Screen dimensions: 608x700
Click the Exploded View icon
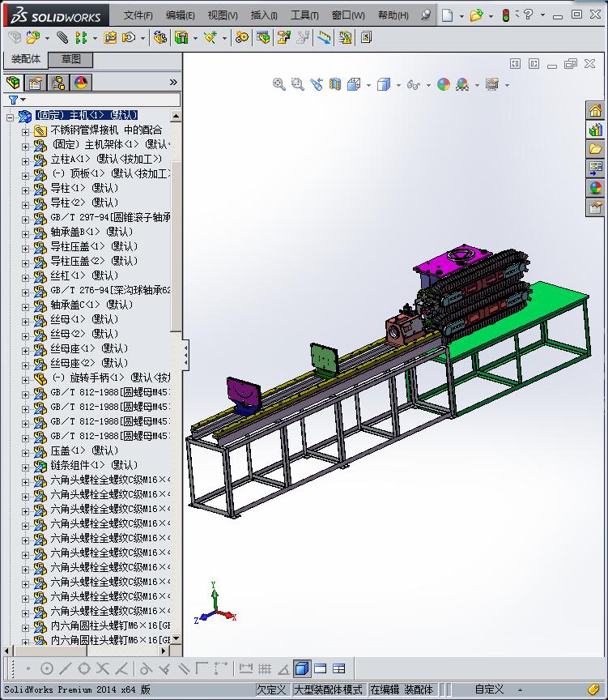point(283,37)
